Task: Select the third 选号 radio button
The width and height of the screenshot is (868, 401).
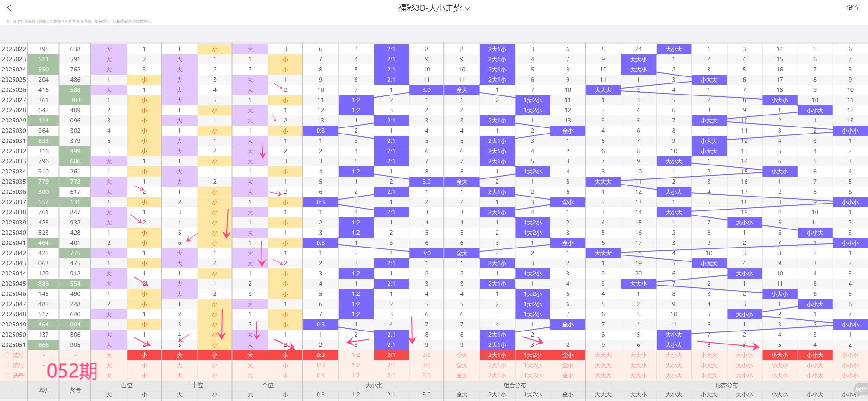Action: pyautogui.click(x=7, y=376)
